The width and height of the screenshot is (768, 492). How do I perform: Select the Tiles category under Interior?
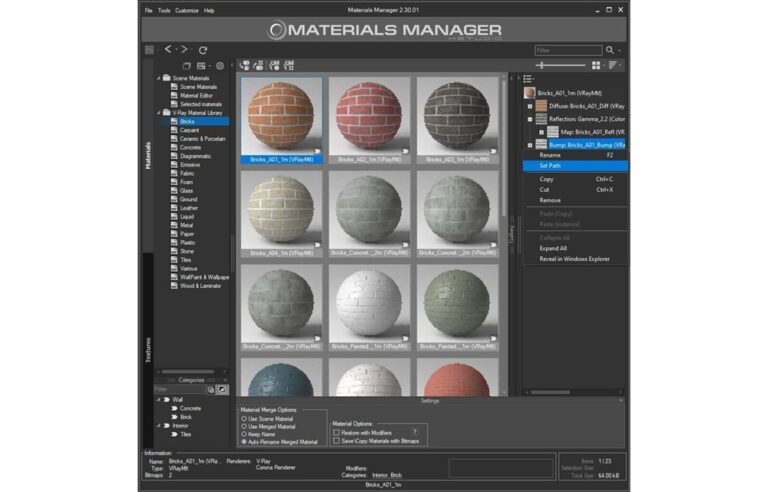(186, 434)
